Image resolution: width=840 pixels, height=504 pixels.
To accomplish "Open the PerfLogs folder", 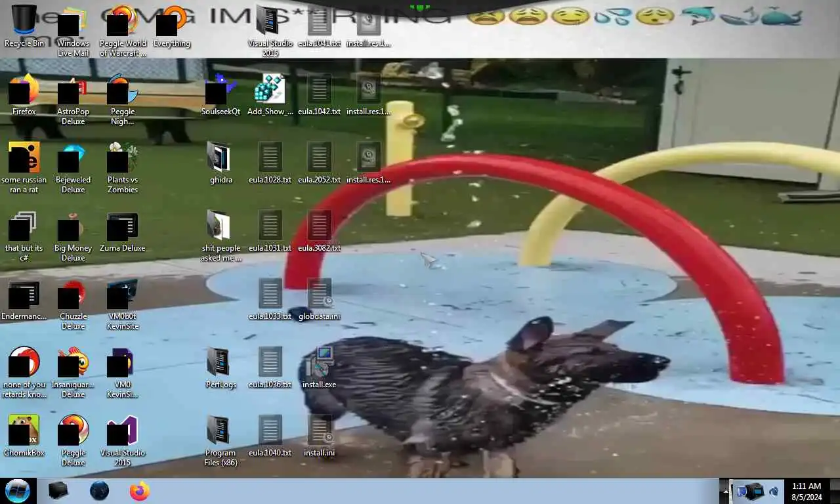I will [220, 367].
